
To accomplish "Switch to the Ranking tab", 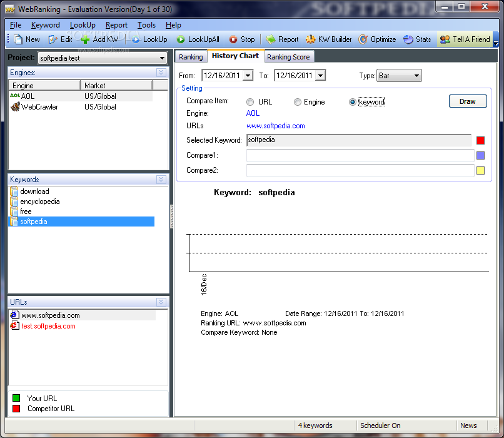I will [191, 57].
